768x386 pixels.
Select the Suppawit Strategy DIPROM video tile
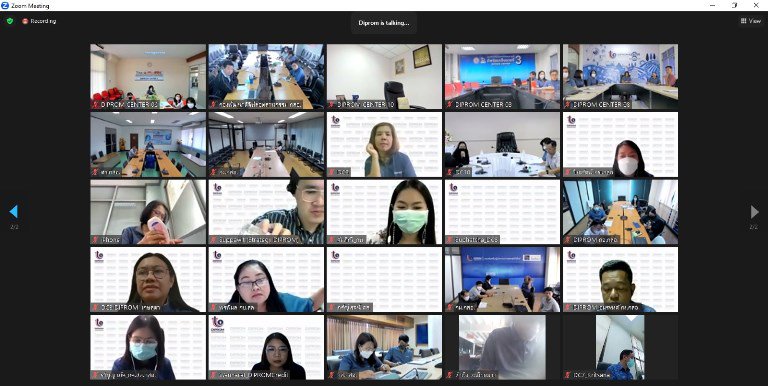tap(266, 212)
